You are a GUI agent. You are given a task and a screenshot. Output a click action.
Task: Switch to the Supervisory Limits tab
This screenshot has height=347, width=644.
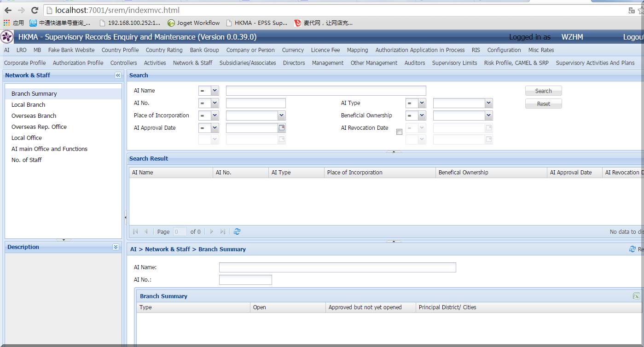pos(454,63)
